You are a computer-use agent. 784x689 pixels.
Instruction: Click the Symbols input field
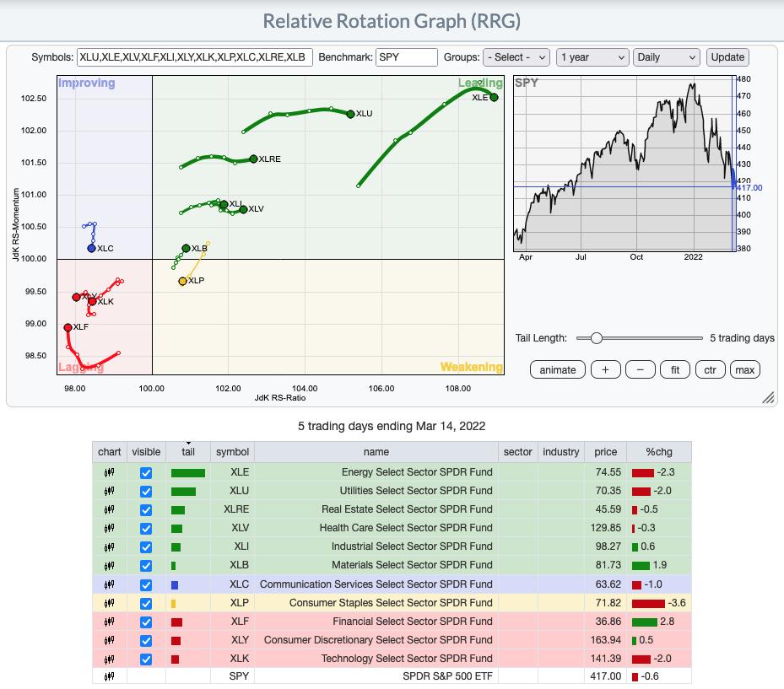[x=195, y=57]
